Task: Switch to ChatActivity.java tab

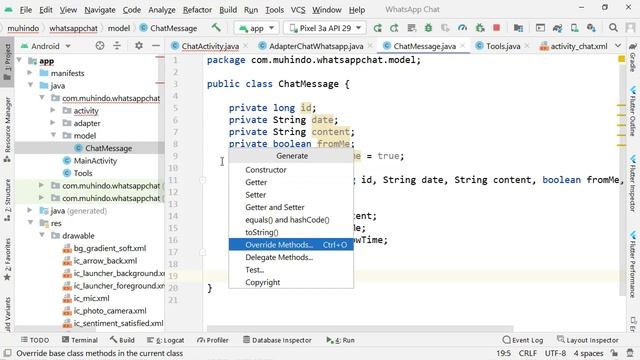Action: click(x=210, y=46)
